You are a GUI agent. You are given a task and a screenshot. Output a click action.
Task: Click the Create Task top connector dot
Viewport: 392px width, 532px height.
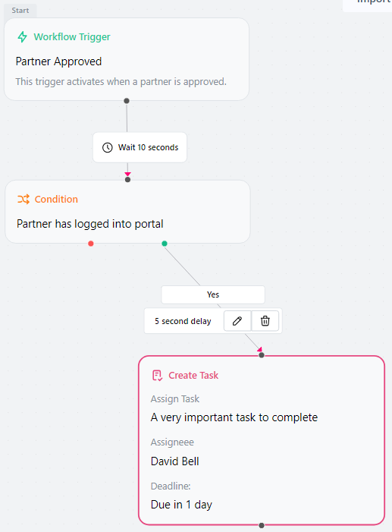coord(262,355)
